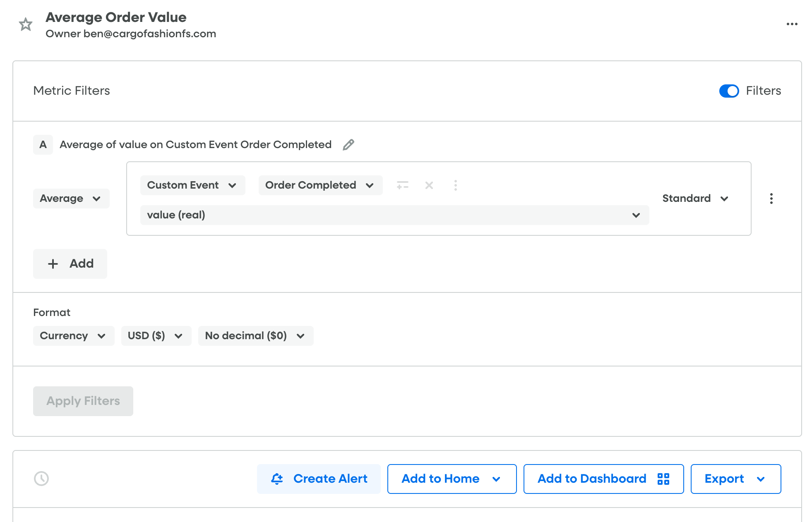Click the dashboard grid icon
This screenshot has height=522, width=812.
click(663, 479)
